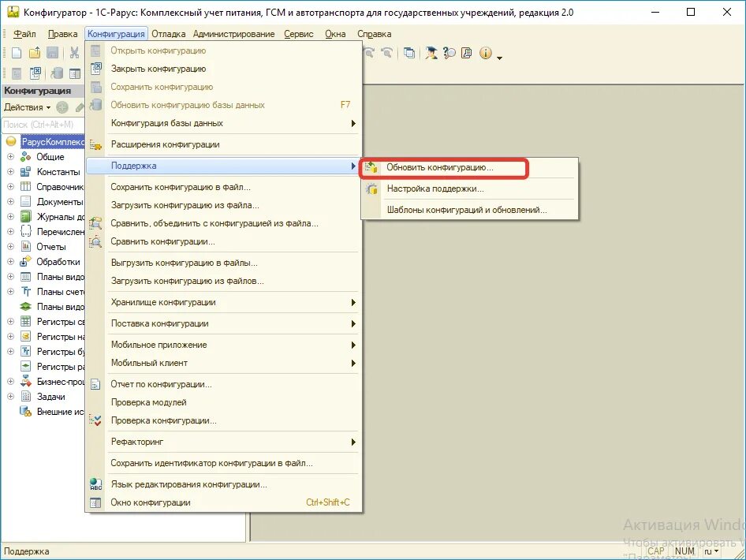Open the Справка menu
Viewport: 746px width, 560px height.
point(375,34)
